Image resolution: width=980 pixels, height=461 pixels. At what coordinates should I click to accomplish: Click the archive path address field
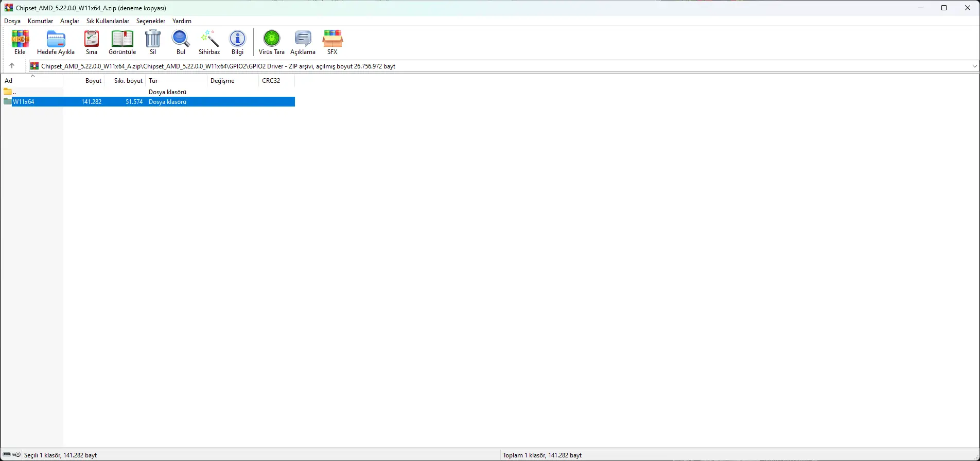(x=503, y=66)
